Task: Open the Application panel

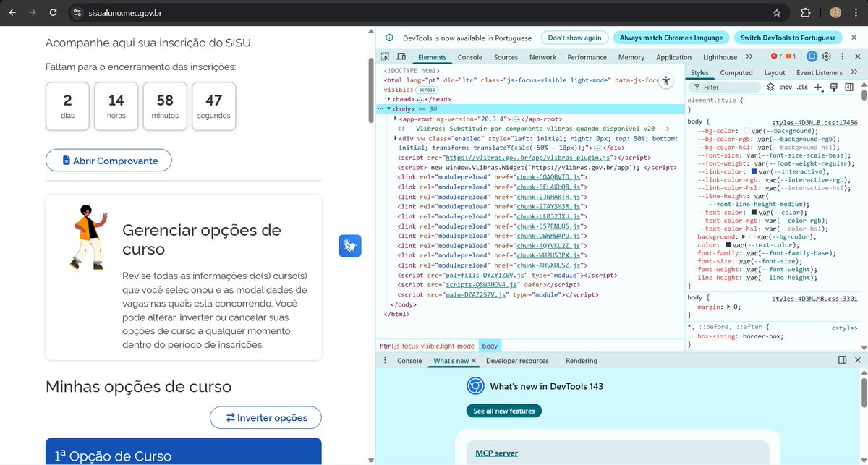Action: [x=674, y=57]
